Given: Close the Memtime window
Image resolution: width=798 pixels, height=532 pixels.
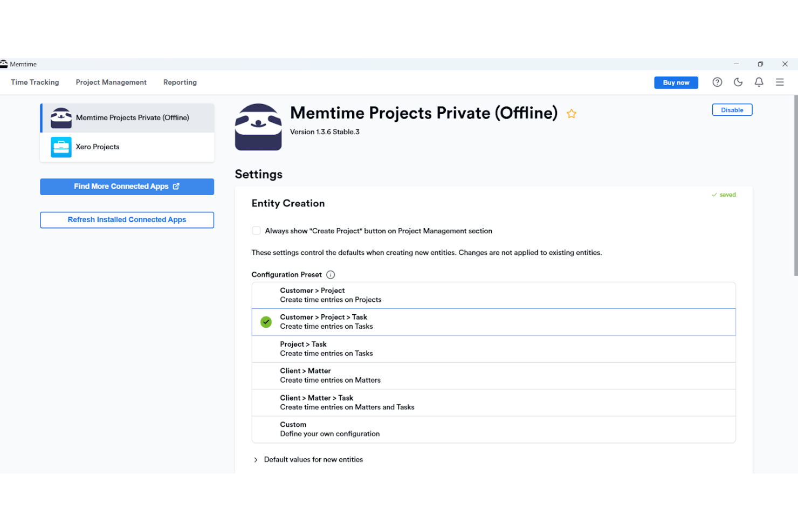Looking at the screenshot, I should (x=785, y=64).
